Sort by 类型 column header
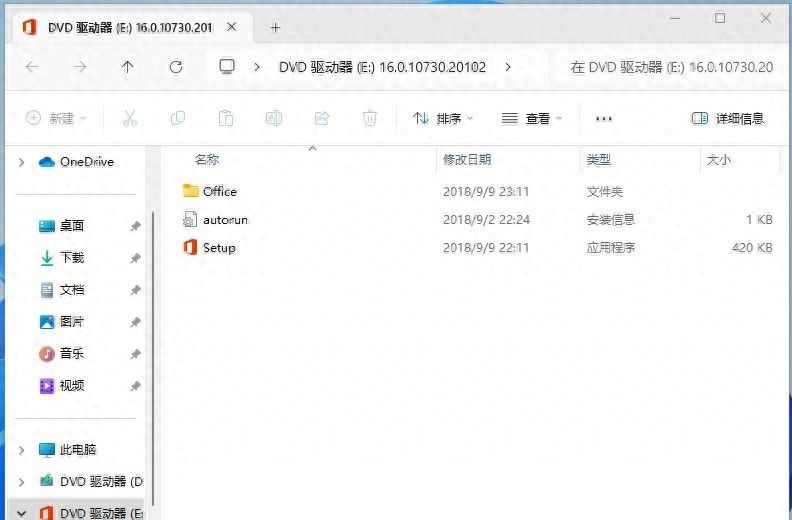Viewport: 792px width, 520px height. click(x=599, y=160)
